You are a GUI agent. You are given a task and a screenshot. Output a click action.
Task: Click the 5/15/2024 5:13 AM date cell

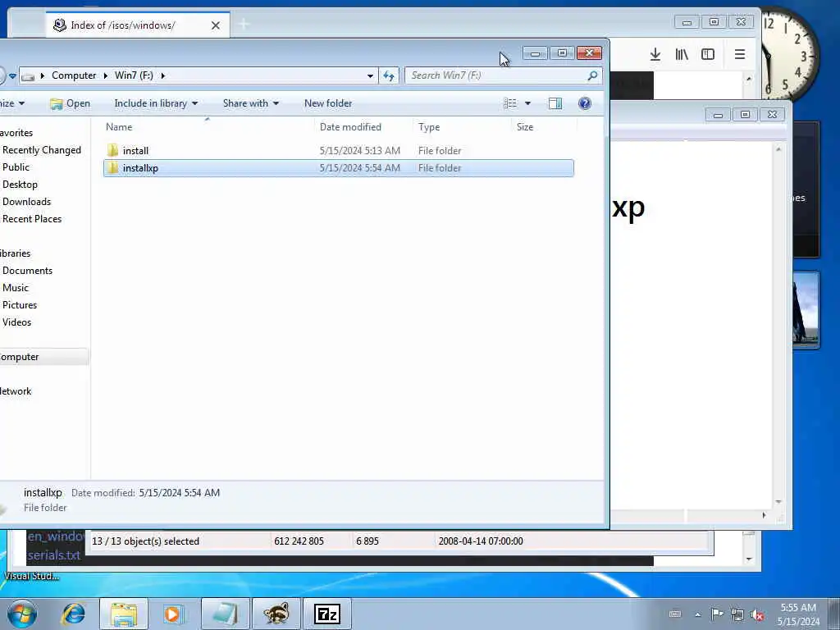tap(360, 151)
